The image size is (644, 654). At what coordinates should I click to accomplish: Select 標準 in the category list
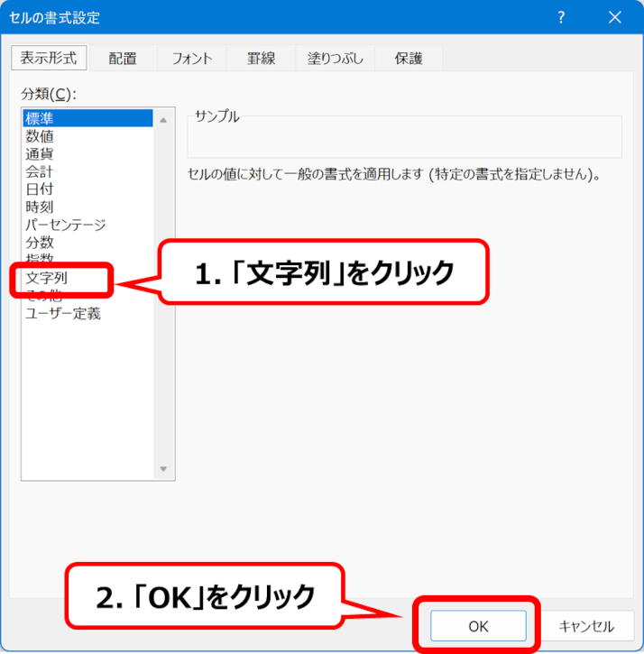[40, 118]
